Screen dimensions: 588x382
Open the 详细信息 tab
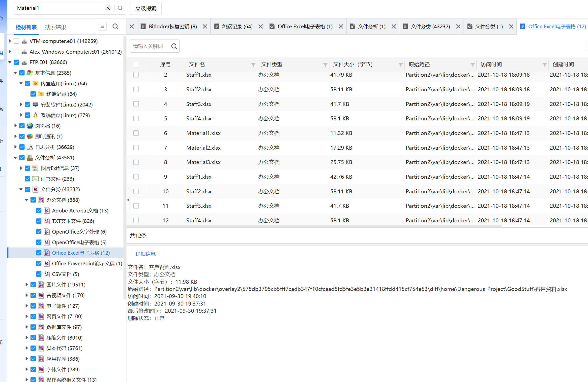coord(146,254)
